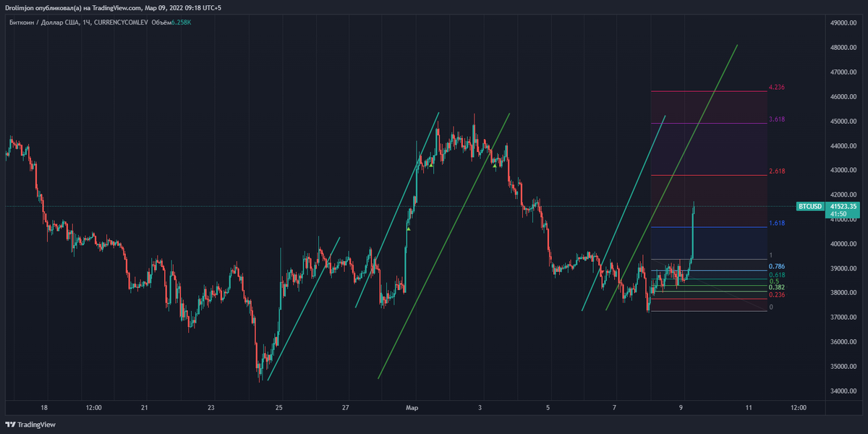Click the Мар label on the time axis

point(411,408)
